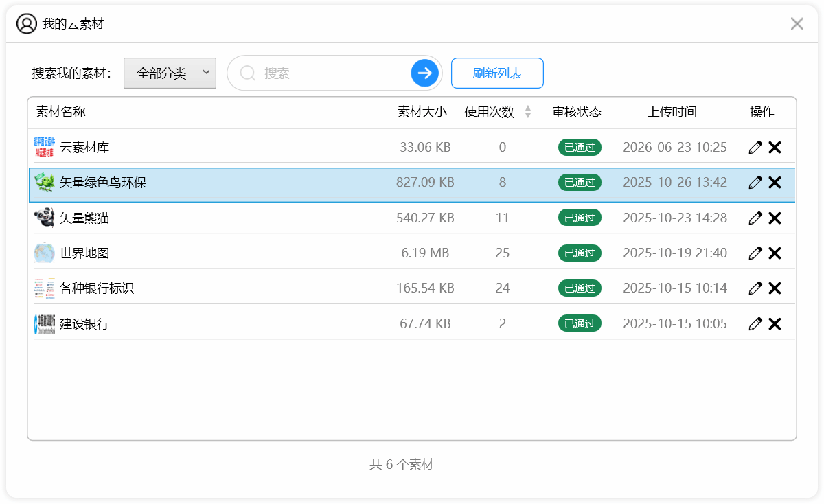Click the 素材大小 column header
Viewport: 824px width, 504px height.
(x=422, y=112)
